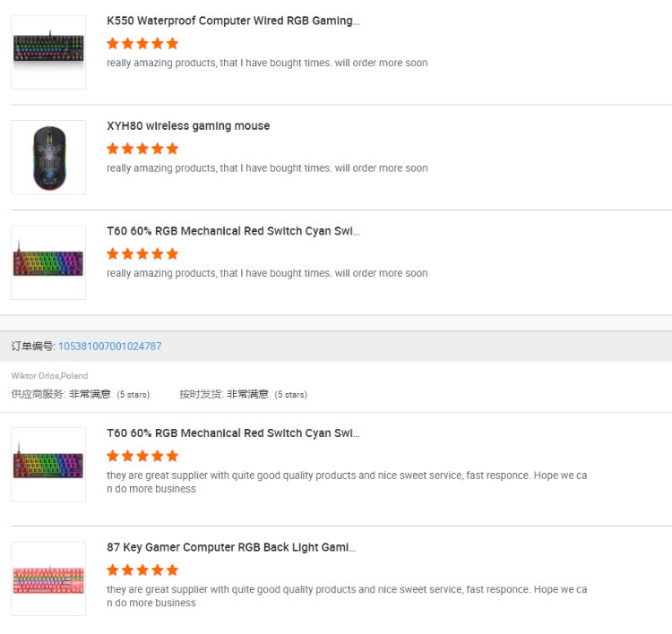This screenshot has width=672, height=634.
Task: Select the T60 keyboard thumbnail in Wiktor Orlos's order
Action: coord(48,465)
